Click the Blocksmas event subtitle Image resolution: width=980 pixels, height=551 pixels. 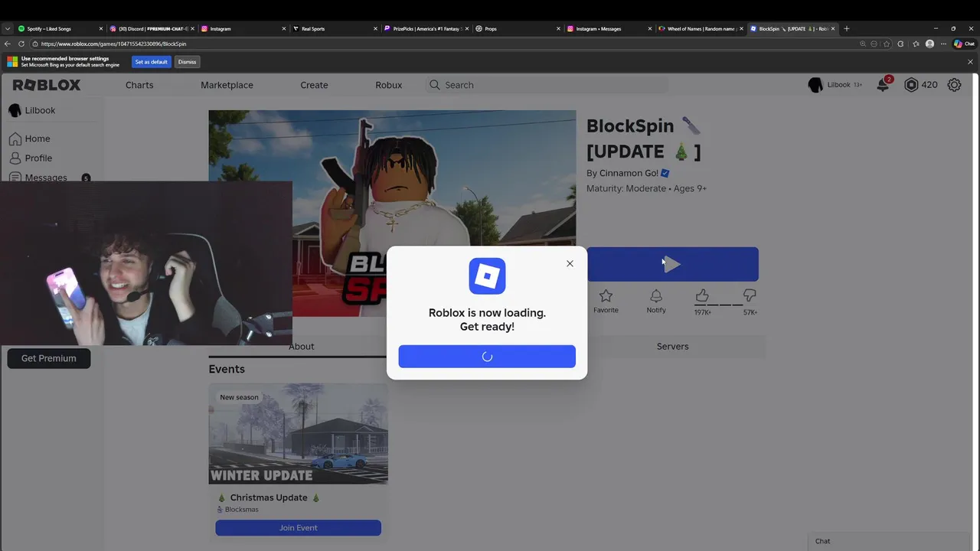pyautogui.click(x=242, y=509)
